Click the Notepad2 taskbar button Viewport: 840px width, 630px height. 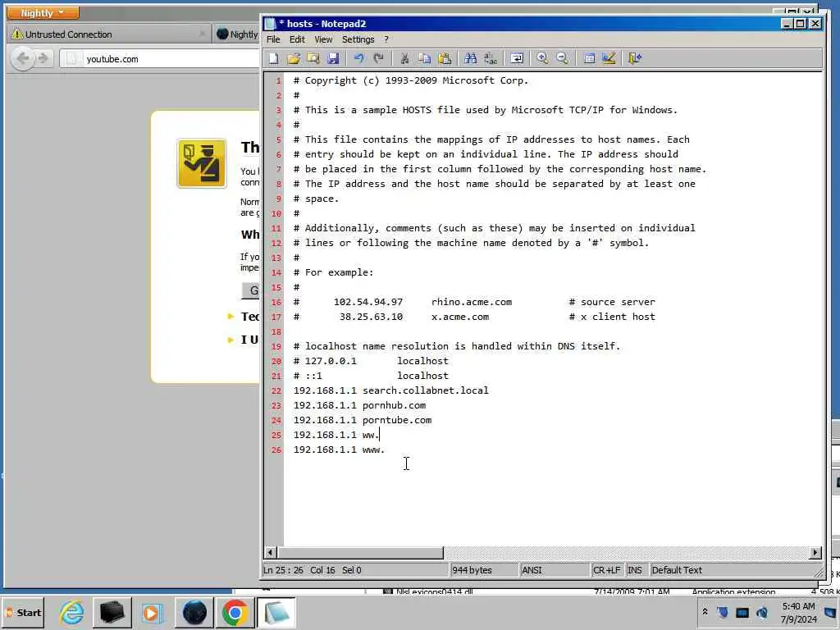point(276,612)
